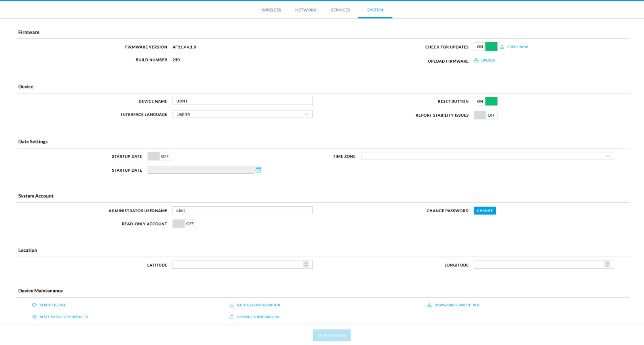
Task: Click the Latitude stepper arrows
Action: click(306, 265)
